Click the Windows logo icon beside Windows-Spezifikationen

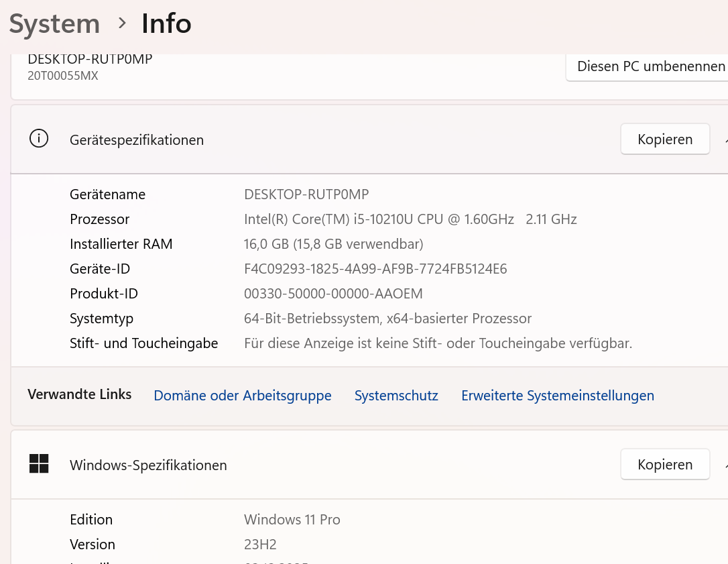click(x=39, y=464)
